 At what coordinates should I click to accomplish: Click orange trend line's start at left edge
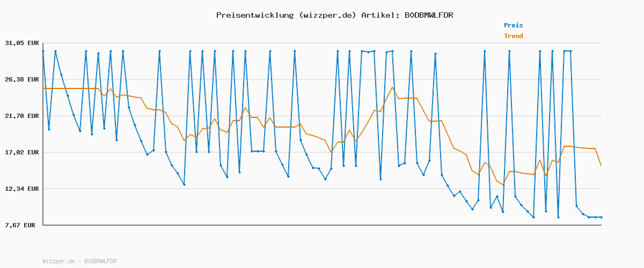[x=43, y=88]
